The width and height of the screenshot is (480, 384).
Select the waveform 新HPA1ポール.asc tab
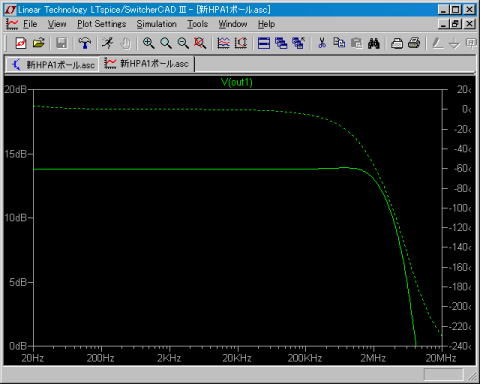[x=147, y=63]
